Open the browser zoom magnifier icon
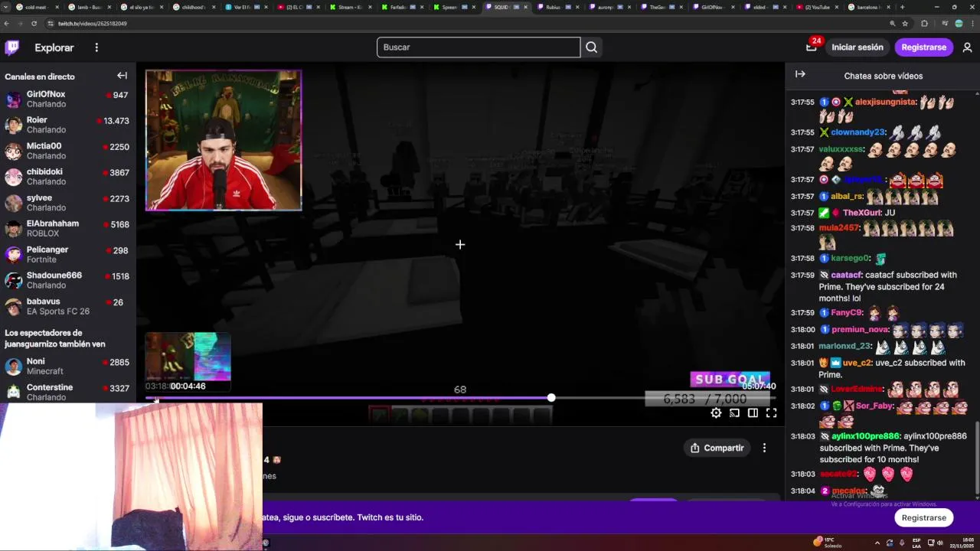 click(892, 24)
